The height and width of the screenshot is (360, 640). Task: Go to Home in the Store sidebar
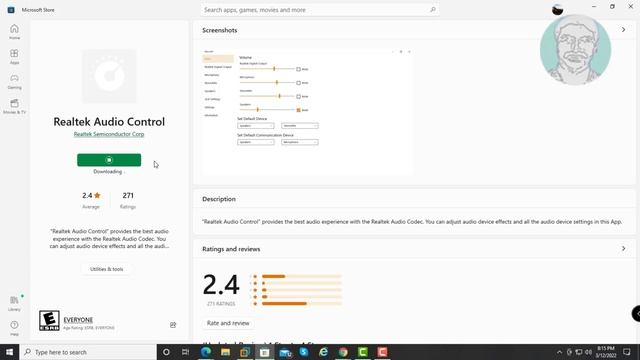pos(14,32)
